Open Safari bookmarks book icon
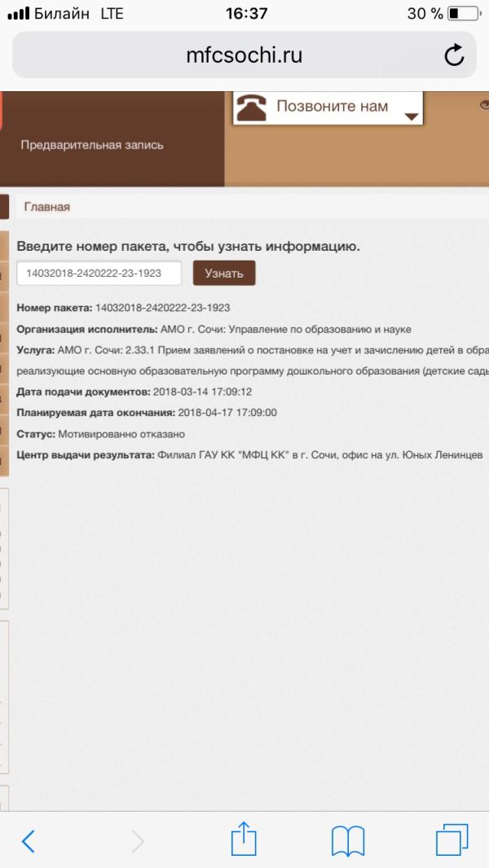The image size is (489, 868). point(348,840)
